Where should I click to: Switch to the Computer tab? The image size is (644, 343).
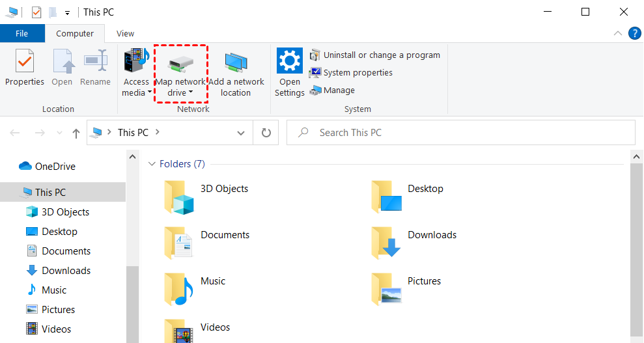click(x=75, y=34)
